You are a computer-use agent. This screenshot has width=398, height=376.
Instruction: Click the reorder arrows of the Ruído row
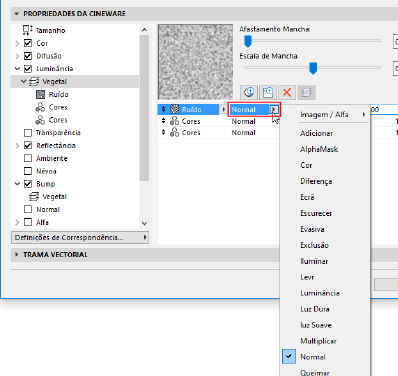[163, 109]
